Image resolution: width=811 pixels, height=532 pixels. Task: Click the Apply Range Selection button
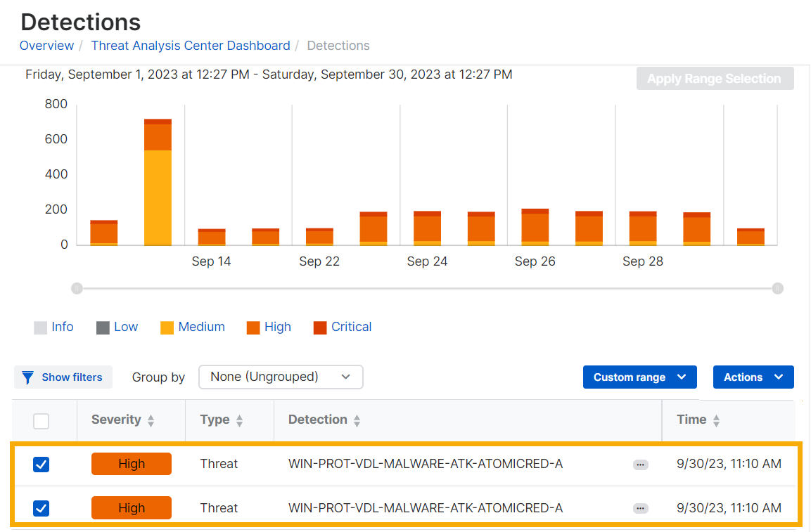[x=715, y=79]
